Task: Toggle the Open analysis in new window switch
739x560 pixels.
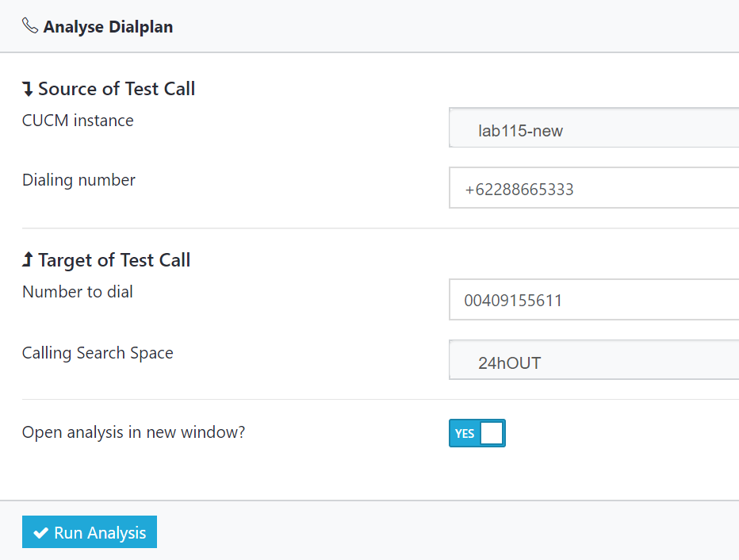Action: pyautogui.click(x=477, y=433)
